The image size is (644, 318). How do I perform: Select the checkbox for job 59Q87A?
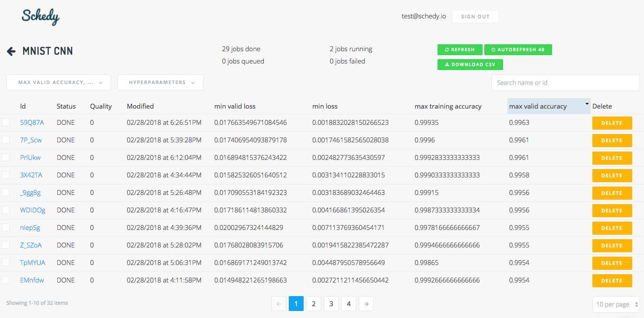tap(6, 123)
